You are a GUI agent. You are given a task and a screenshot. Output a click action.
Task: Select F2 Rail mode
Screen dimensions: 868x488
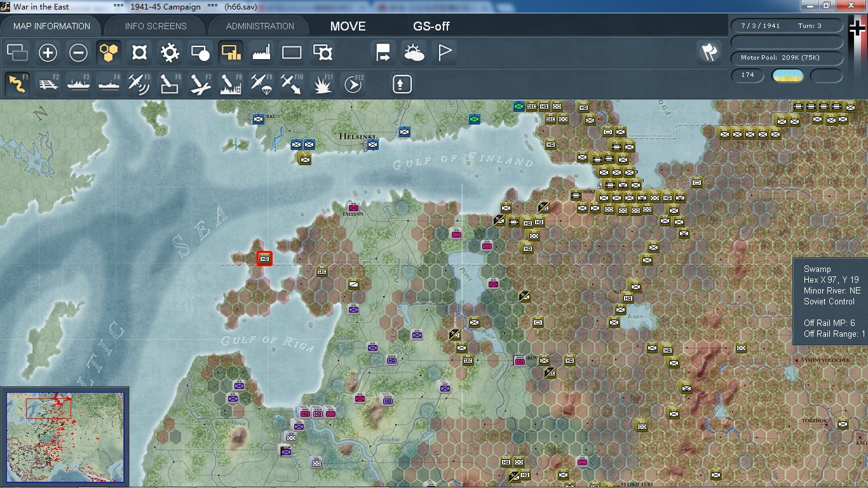(48, 84)
